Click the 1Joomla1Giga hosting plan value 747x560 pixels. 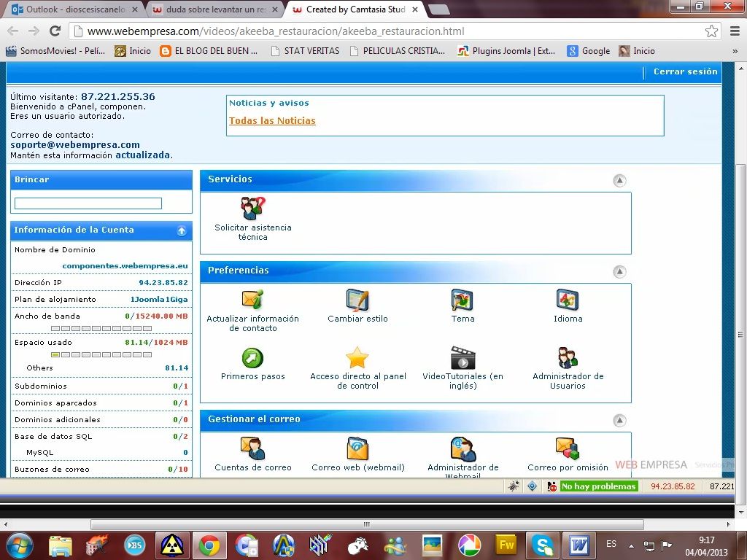(158, 300)
